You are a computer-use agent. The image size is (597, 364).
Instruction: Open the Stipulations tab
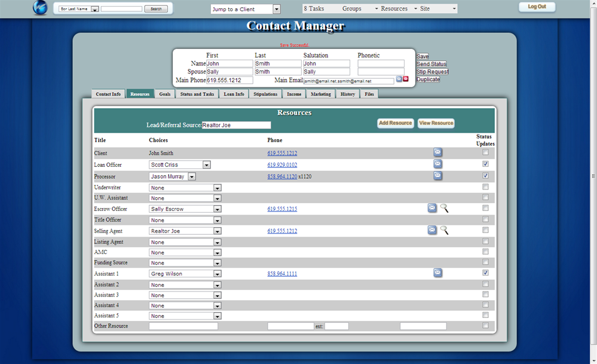click(265, 94)
